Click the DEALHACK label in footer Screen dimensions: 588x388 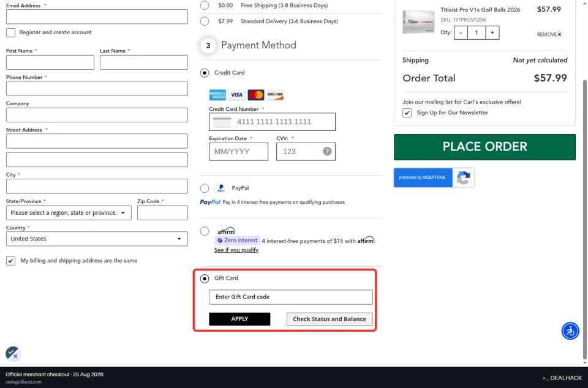tap(566, 378)
